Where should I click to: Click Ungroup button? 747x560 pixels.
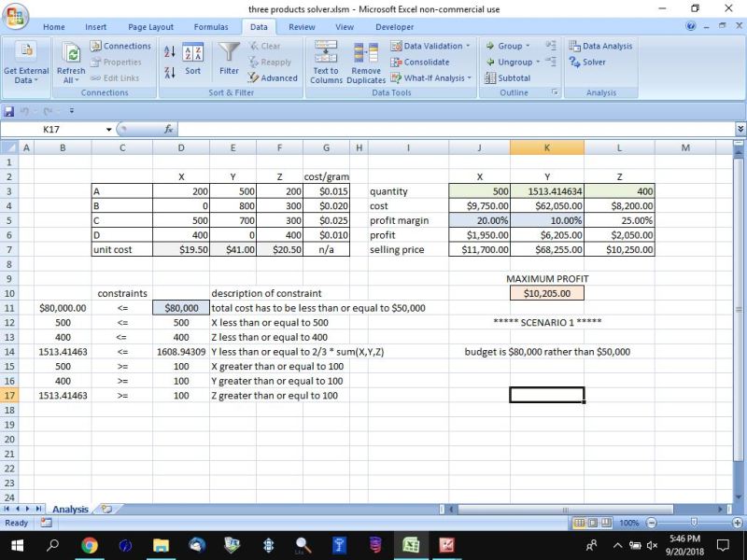509,62
